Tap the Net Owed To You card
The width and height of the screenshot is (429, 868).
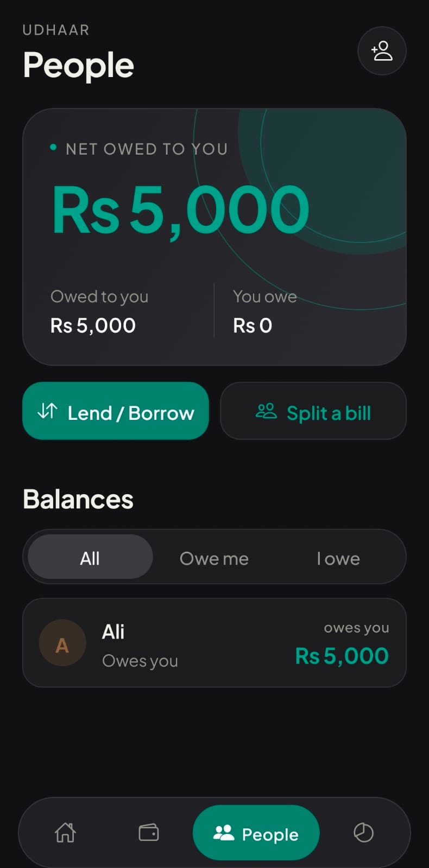pyautogui.click(x=214, y=237)
